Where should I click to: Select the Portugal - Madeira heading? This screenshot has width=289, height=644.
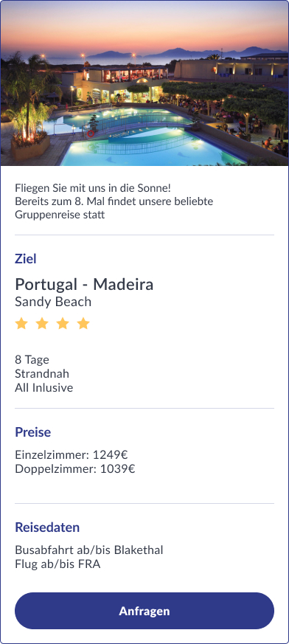point(84,284)
